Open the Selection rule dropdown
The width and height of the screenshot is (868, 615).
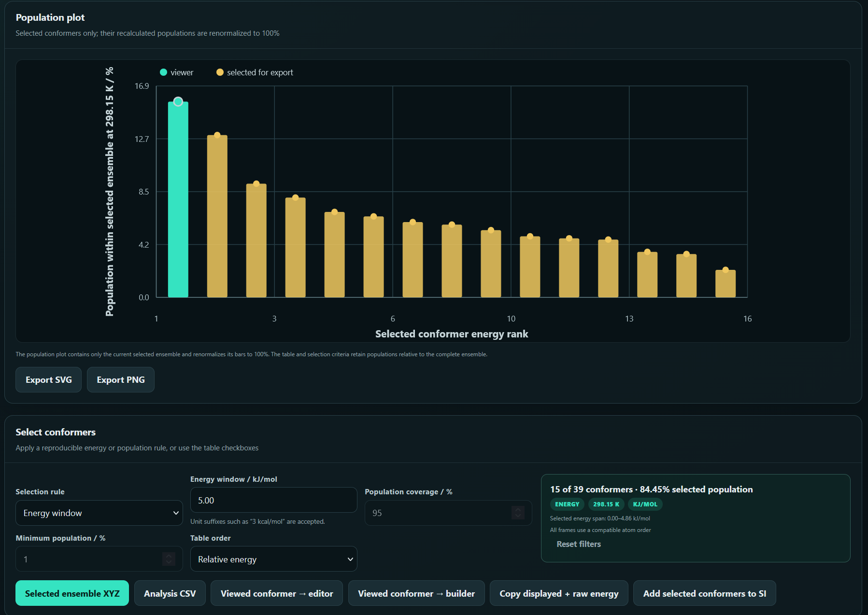[99, 513]
